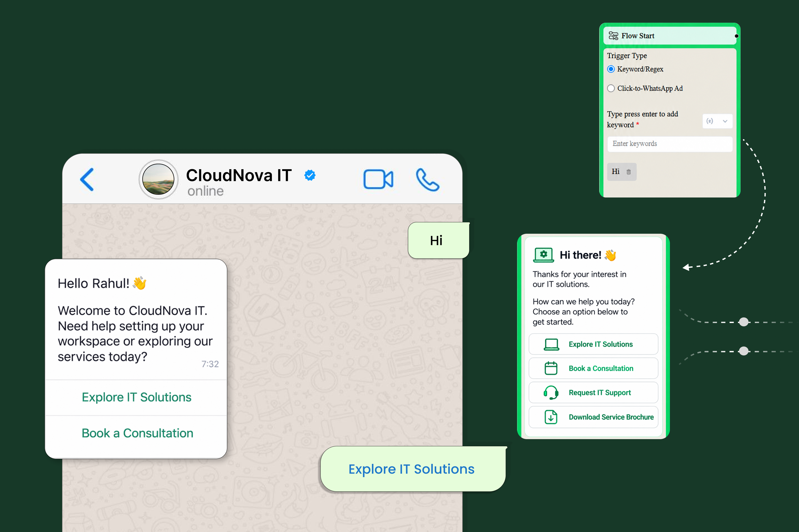
Task: Click the Hi keyword chip
Action: pyautogui.click(x=622, y=172)
